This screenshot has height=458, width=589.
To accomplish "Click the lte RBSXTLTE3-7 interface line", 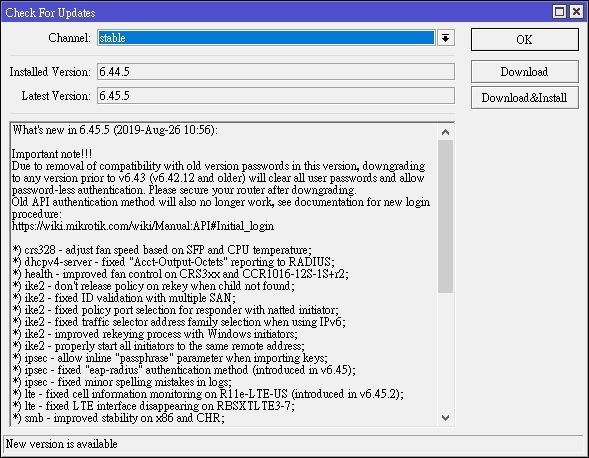I will click(153, 406).
